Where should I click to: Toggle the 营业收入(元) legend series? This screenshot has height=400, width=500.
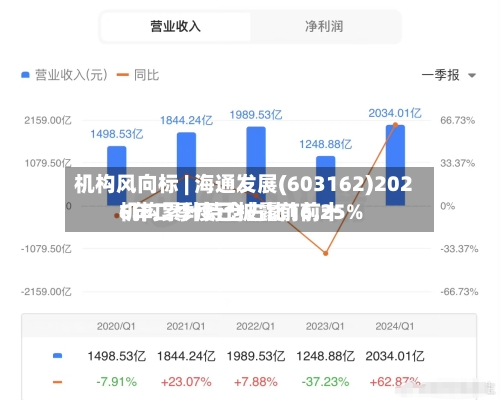pos(64,75)
